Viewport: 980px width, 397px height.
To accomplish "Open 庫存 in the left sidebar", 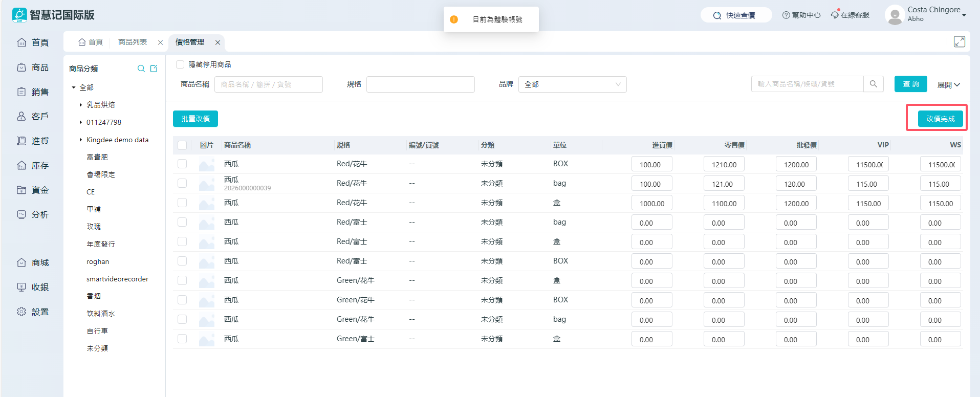I will [33, 166].
